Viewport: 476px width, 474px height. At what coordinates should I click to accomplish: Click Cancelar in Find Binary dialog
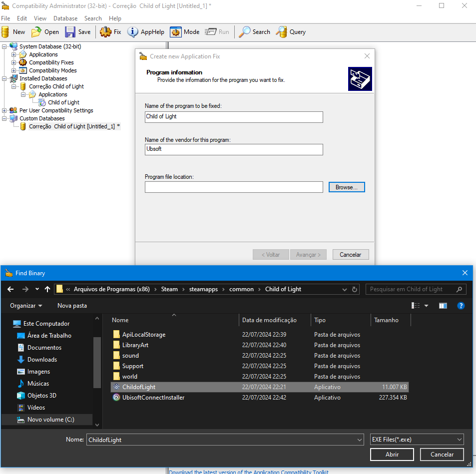(x=442, y=454)
